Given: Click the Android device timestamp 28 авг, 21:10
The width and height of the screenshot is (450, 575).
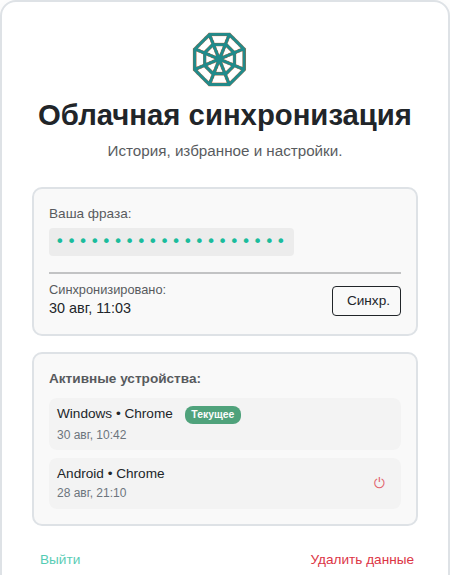Looking at the screenshot, I should tap(92, 492).
